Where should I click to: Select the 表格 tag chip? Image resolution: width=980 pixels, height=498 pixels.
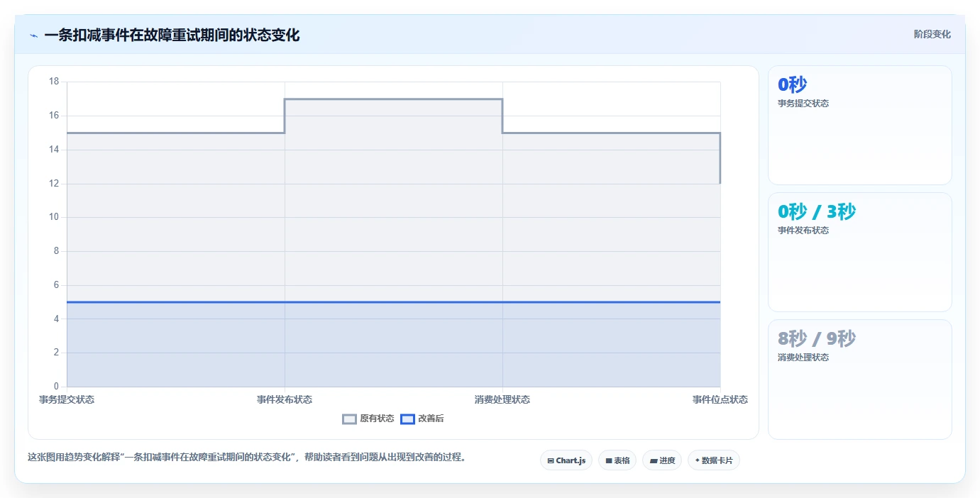point(617,460)
